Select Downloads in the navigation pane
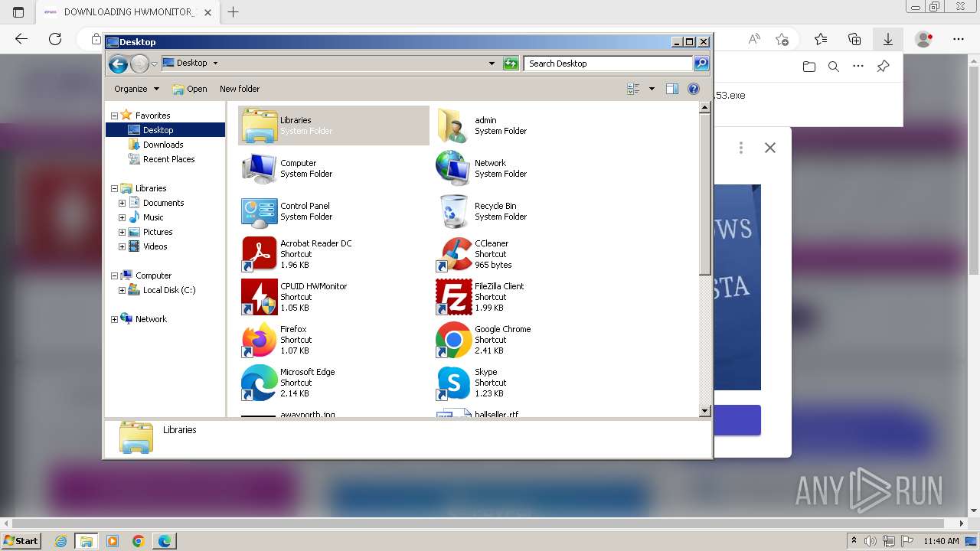 point(163,145)
